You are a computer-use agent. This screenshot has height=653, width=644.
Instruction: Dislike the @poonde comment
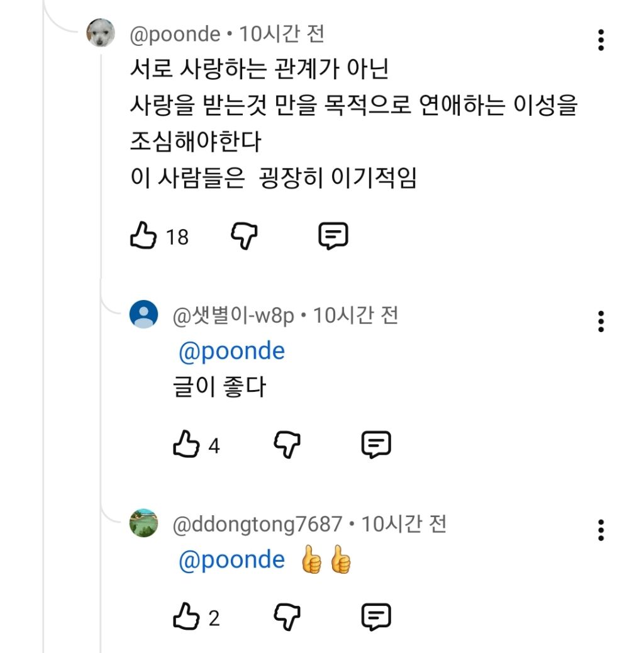point(245,236)
